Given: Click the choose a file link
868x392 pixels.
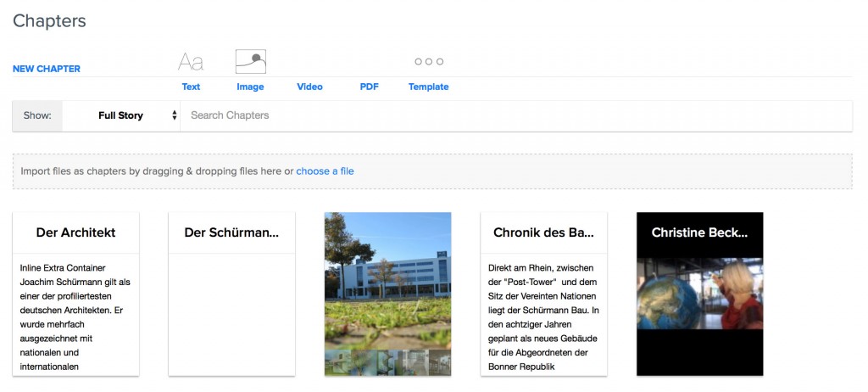Looking at the screenshot, I should pyautogui.click(x=325, y=171).
